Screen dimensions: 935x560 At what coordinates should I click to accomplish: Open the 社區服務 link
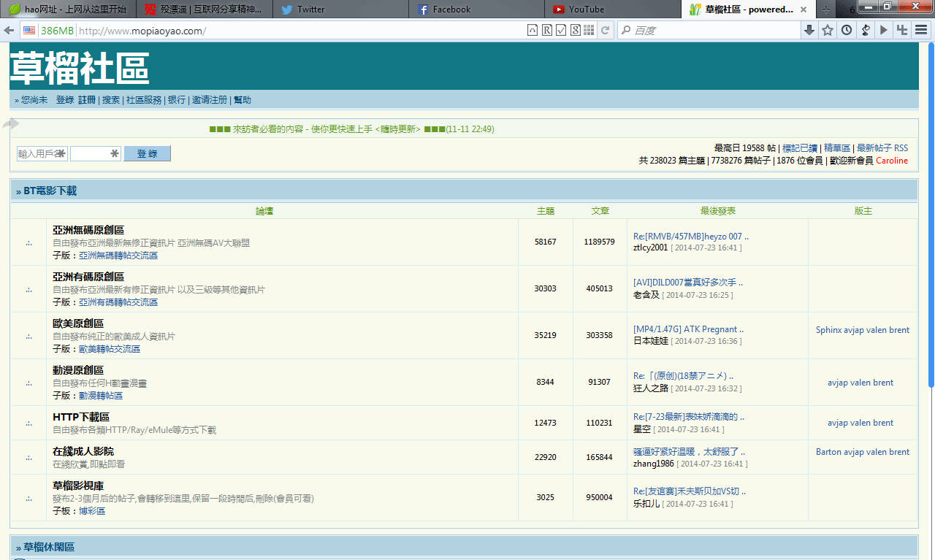[144, 100]
